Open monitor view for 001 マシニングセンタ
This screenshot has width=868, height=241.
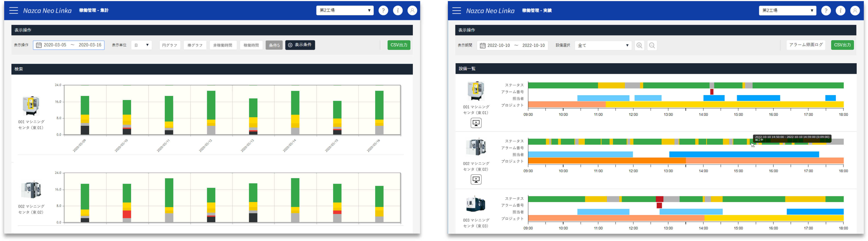coord(476,123)
